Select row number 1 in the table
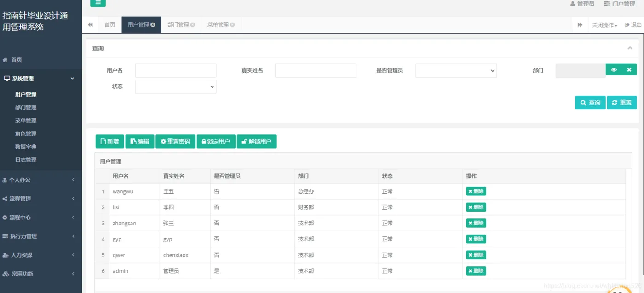644x293 pixels. 103,191
